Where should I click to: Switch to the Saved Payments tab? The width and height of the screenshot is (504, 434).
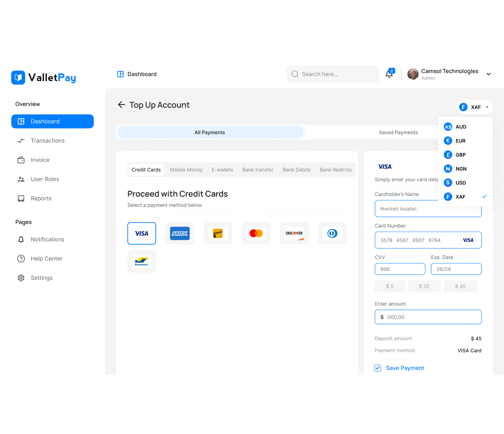398,132
